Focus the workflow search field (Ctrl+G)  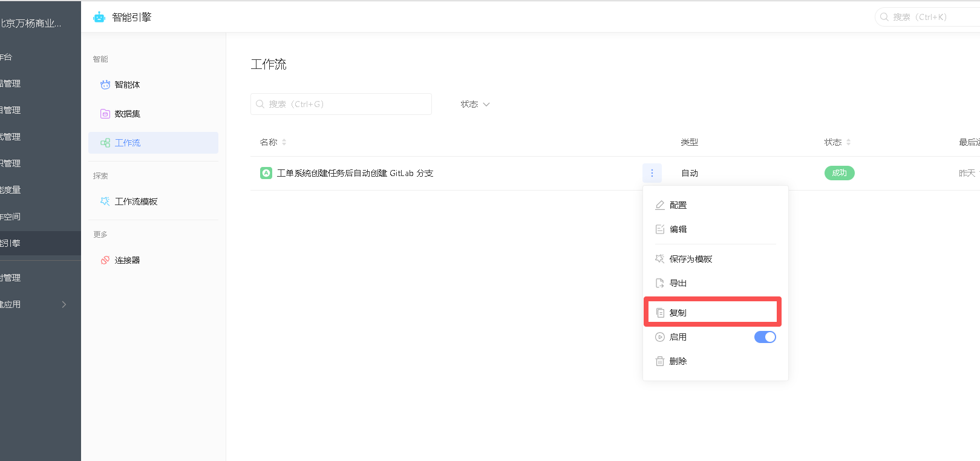341,104
